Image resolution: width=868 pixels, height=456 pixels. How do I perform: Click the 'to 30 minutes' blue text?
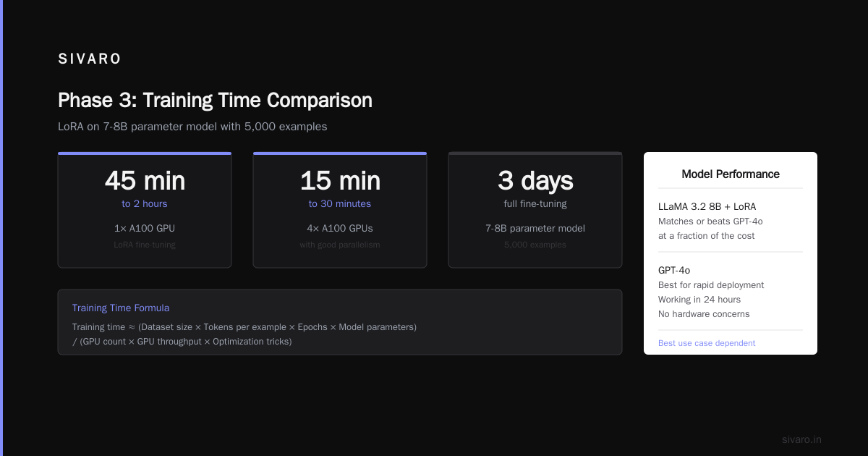340,204
